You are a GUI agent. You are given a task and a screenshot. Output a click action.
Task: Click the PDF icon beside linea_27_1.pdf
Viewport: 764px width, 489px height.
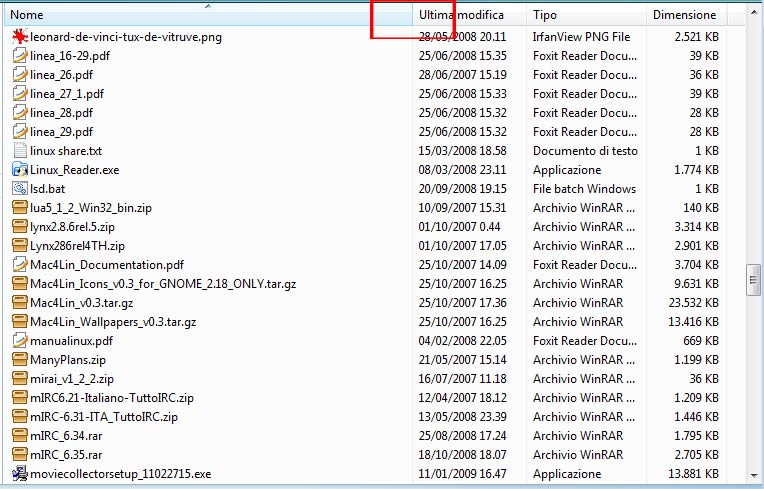20,94
